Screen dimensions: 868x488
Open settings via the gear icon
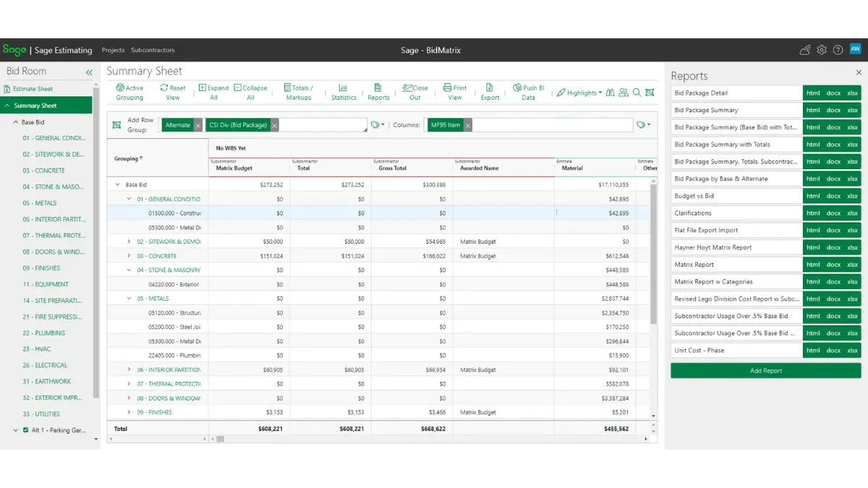(822, 50)
